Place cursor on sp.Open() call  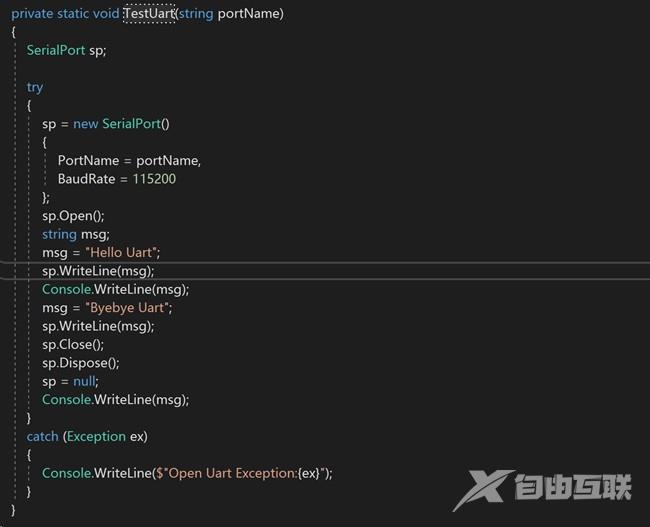click(73, 215)
